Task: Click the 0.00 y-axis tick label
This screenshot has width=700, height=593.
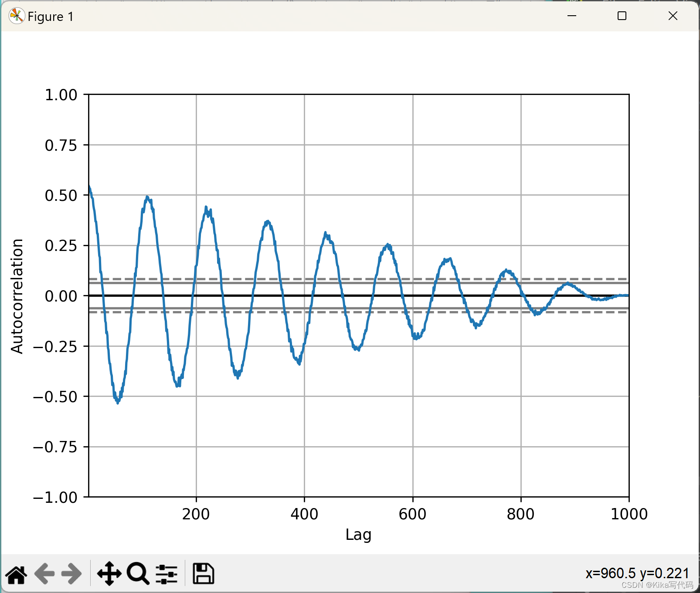Action: (61, 296)
